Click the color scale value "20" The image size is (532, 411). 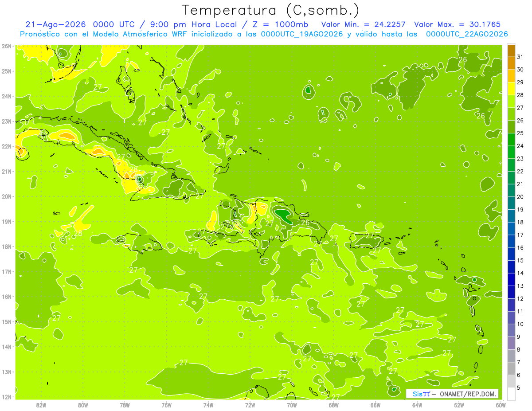tap(520, 197)
